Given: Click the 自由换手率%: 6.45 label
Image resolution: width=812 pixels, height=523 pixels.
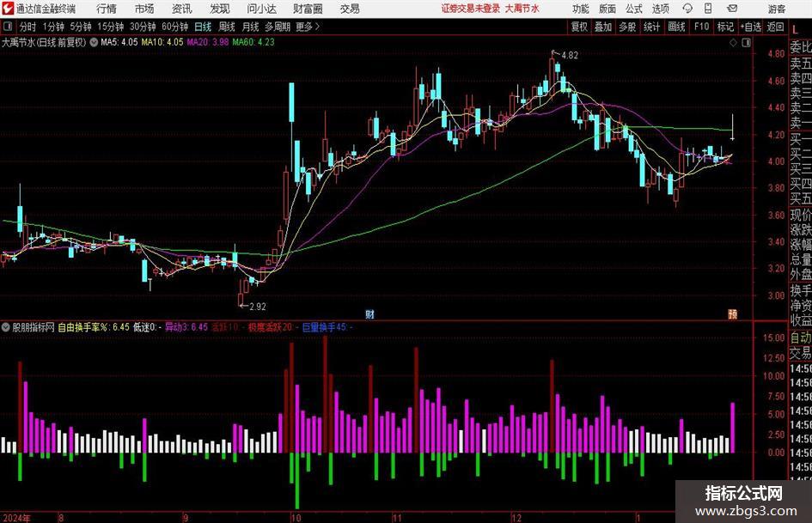Looking at the screenshot, I should coord(93,327).
